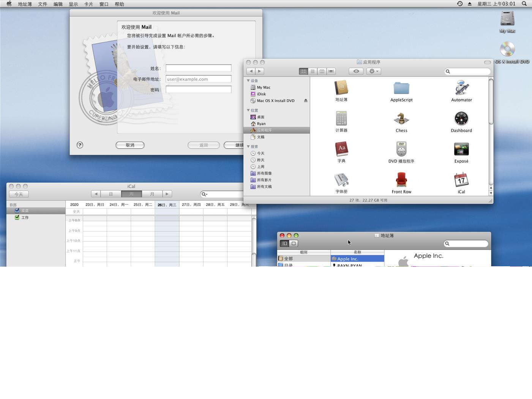Click the 电子邮件地址 input field

pos(198,79)
